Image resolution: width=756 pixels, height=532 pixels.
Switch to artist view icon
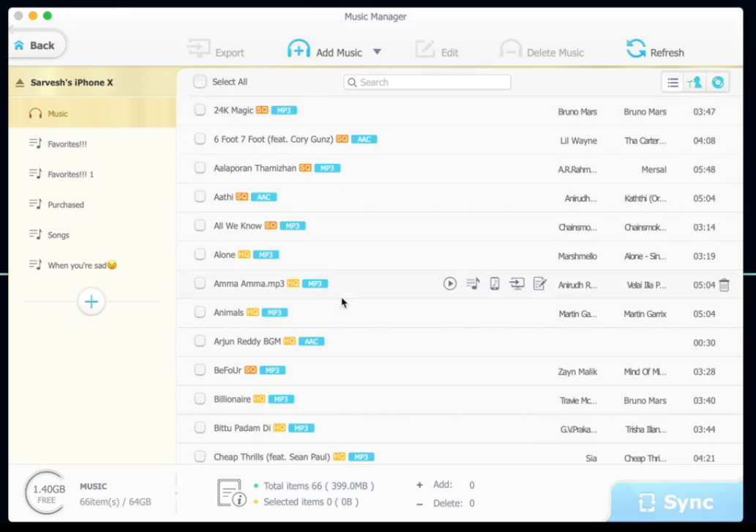pyautogui.click(x=695, y=83)
